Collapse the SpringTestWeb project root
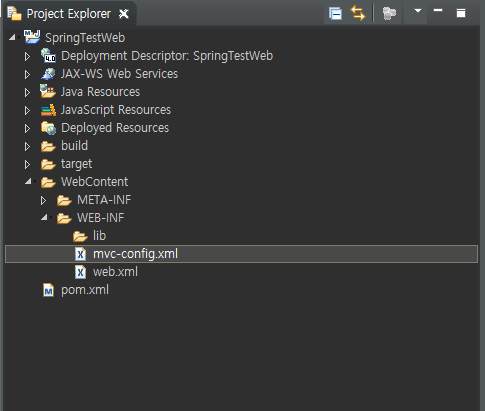 click(12, 37)
